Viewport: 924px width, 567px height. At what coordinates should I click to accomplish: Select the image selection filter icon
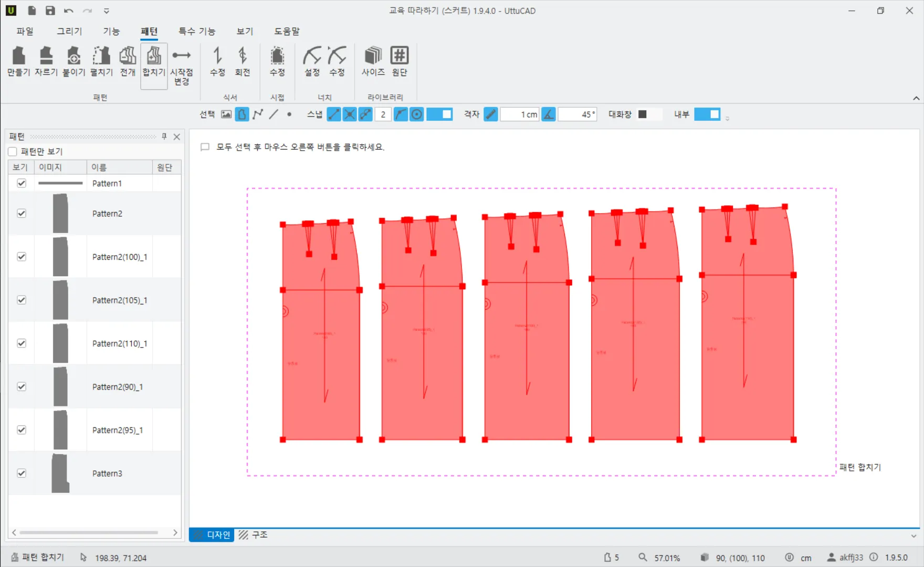pyautogui.click(x=226, y=114)
